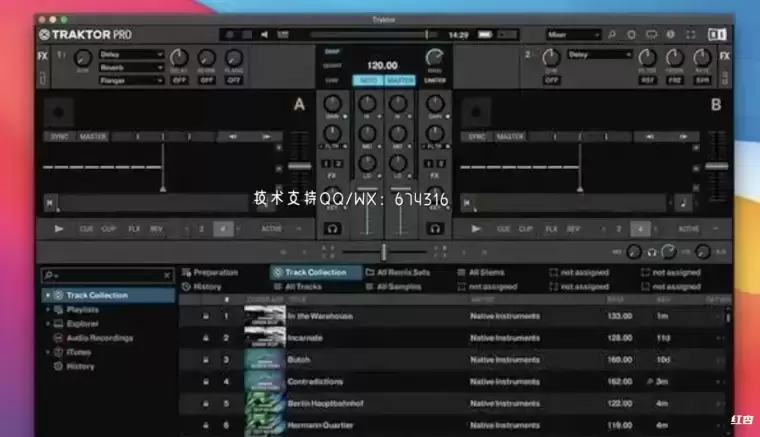Click Deck A tempo fader
760x437 pixels.
click(x=300, y=166)
